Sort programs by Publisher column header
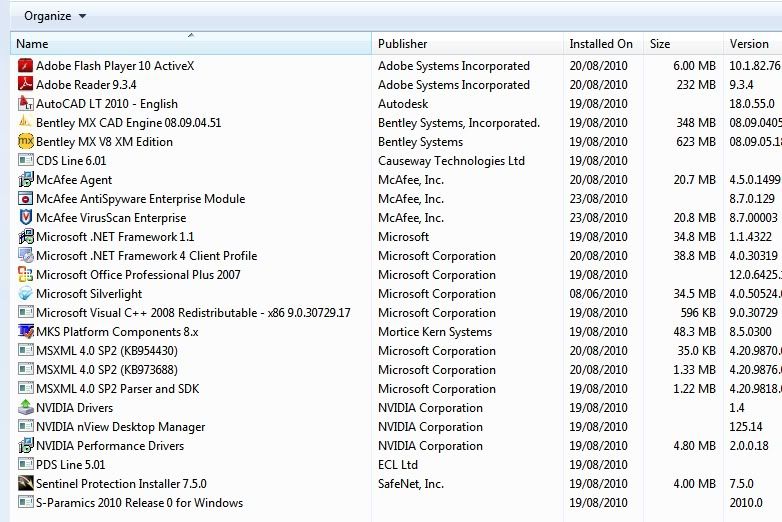 click(x=467, y=44)
